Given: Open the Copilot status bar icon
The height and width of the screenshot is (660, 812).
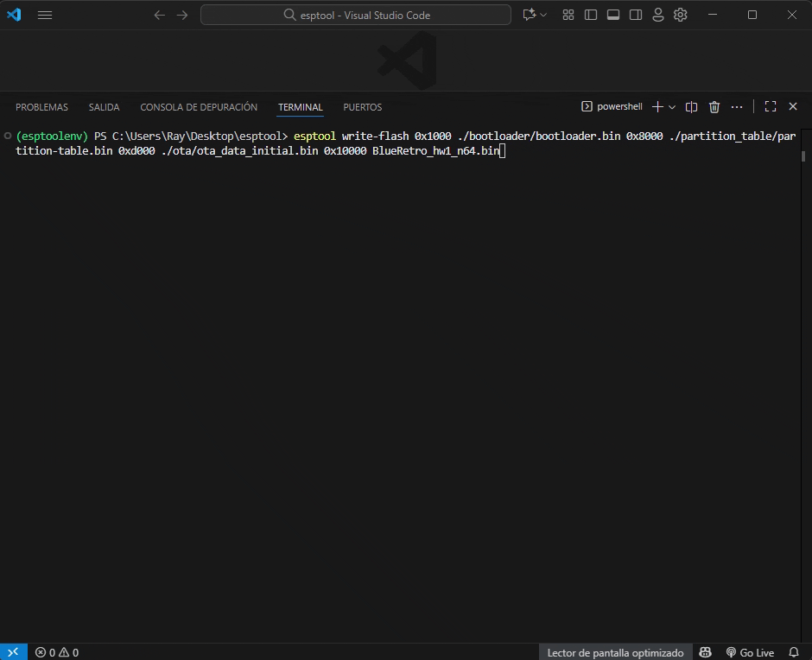Looking at the screenshot, I should [705, 652].
